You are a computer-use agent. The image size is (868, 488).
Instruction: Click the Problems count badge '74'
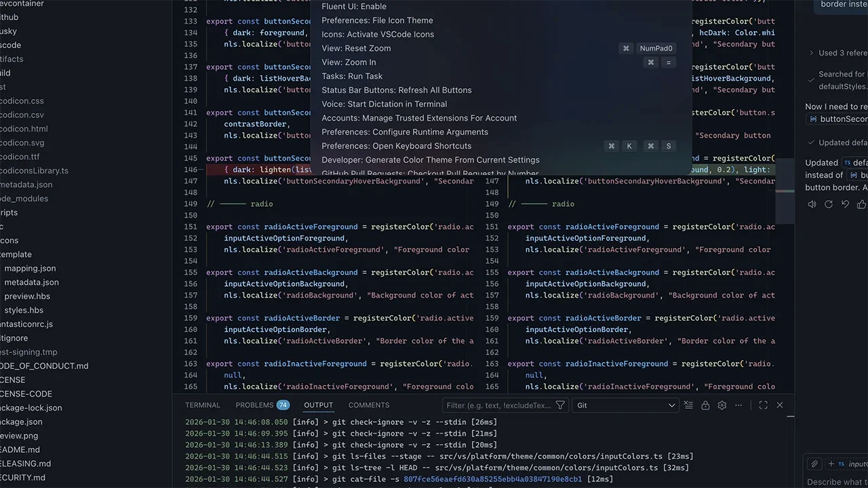[283, 405]
